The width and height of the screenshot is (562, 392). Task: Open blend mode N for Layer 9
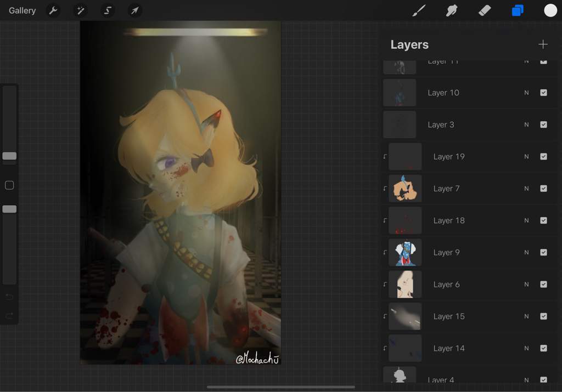pyautogui.click(x=526, y=252)
